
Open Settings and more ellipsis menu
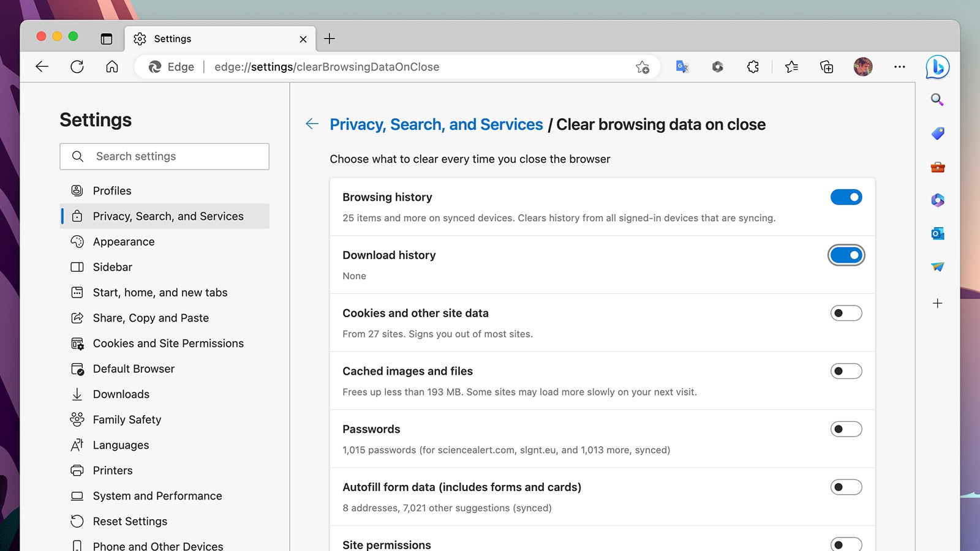(899, 67)
